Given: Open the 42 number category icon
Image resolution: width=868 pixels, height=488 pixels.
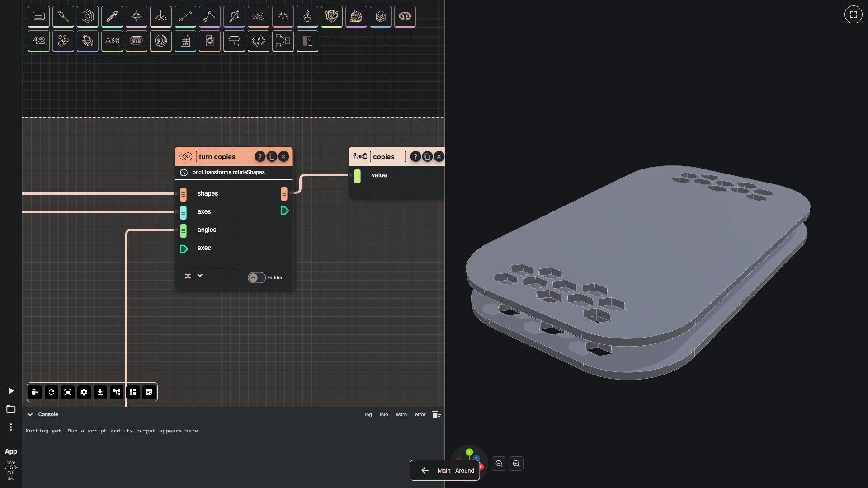Looking at the screenshot, I should [x=39, y=41].
